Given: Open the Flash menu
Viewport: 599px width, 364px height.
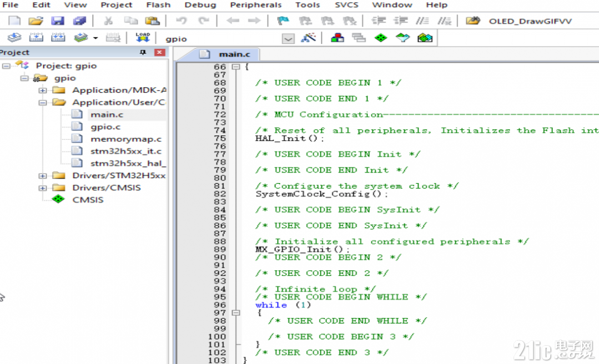Looking at the screenshot, I should click(x=159, y=5).
